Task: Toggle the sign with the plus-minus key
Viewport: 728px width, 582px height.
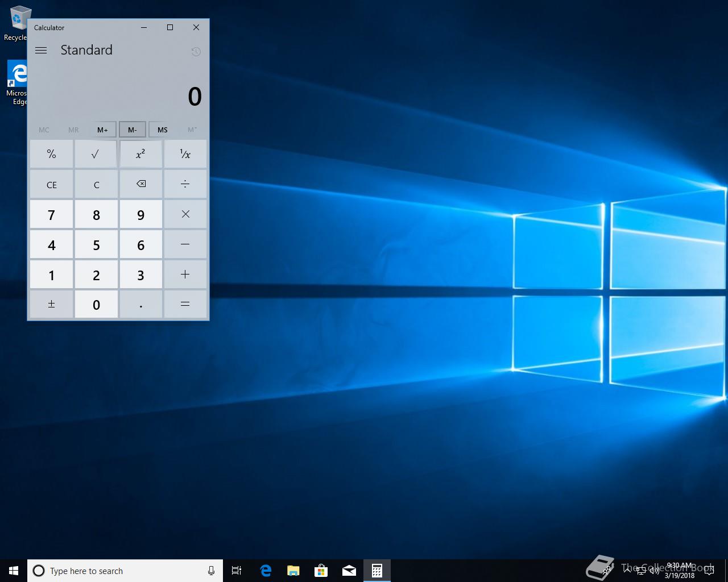Action: click(x=51, y=304)
